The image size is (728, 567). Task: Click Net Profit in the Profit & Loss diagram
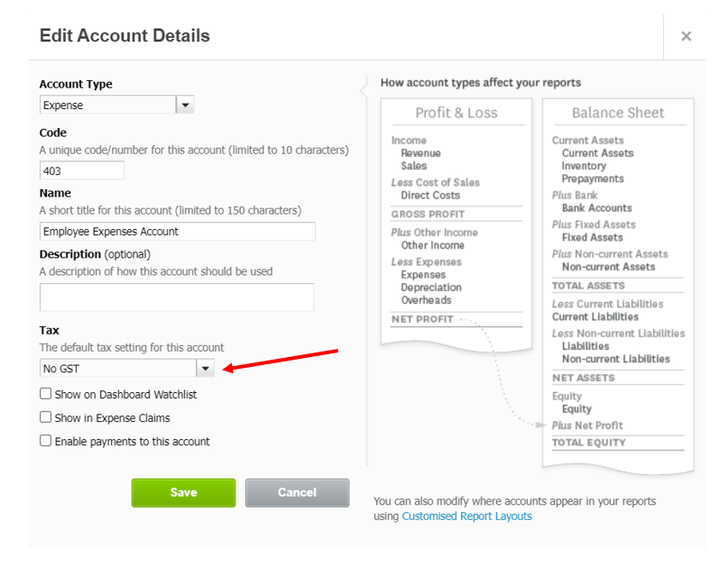click(x=422, y=318)
